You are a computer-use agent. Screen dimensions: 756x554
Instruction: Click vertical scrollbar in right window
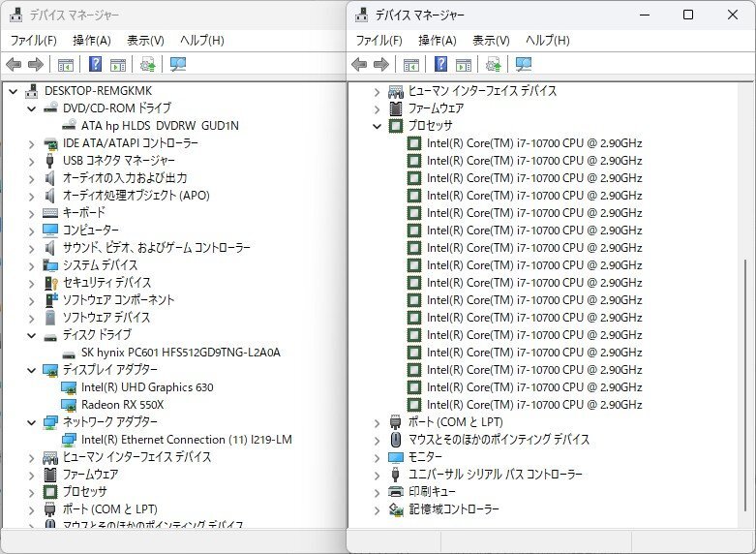(x=745, y=386)
